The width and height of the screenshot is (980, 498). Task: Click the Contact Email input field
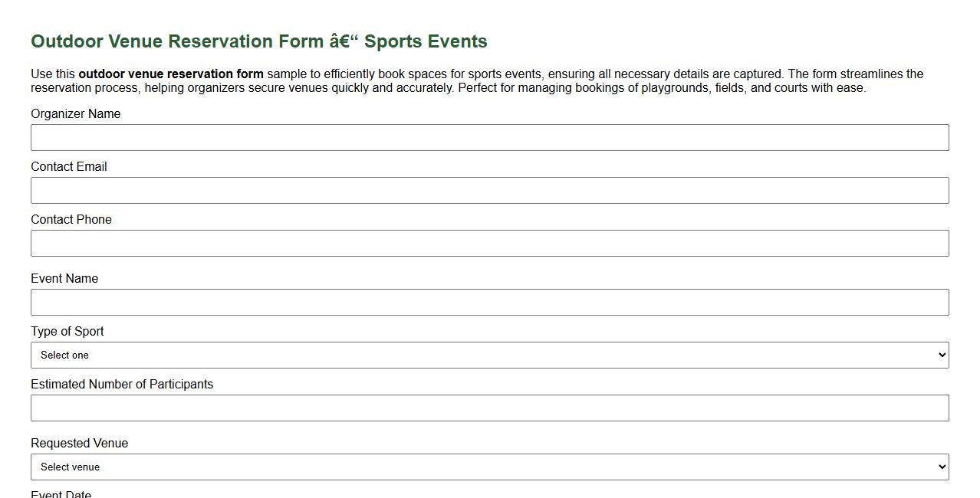(x=489, y=190)
